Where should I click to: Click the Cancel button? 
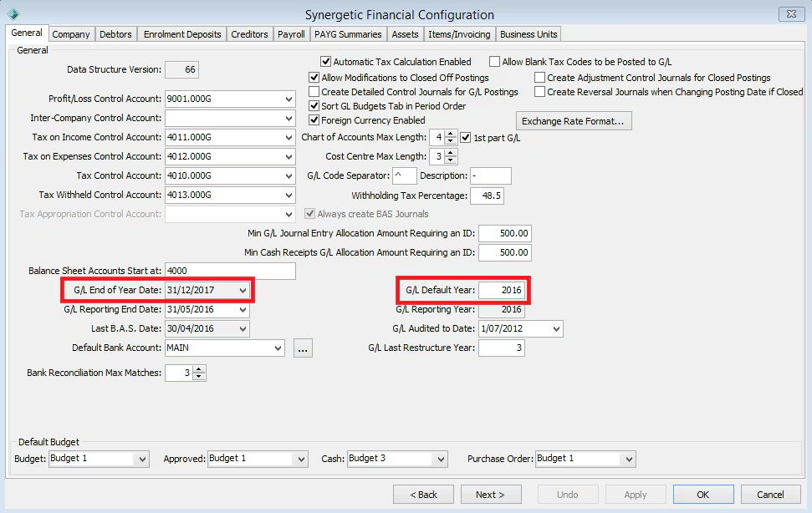pos(770,495)
